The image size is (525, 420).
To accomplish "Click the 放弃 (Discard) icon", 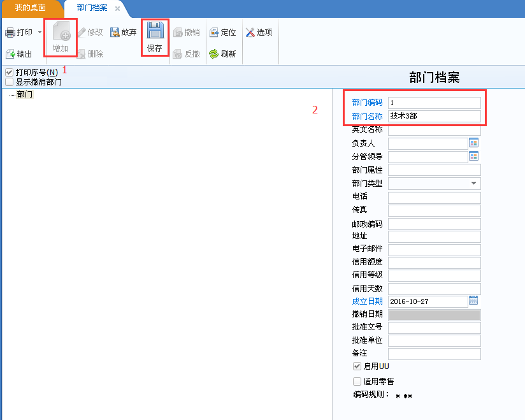I will point(123,31).
